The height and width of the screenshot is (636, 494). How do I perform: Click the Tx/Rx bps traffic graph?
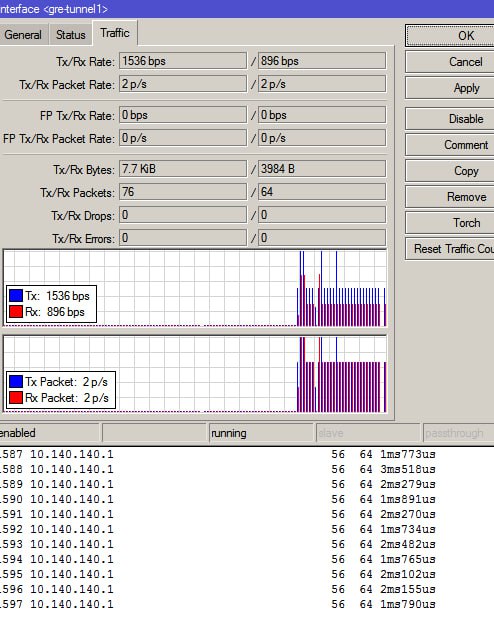point(195,288)
